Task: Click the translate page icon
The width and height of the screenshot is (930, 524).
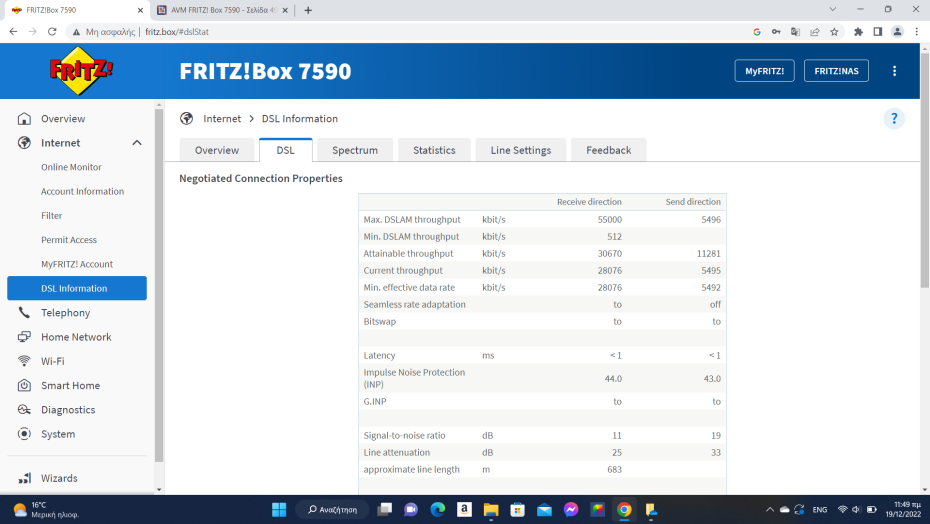Action: point(795,32)
